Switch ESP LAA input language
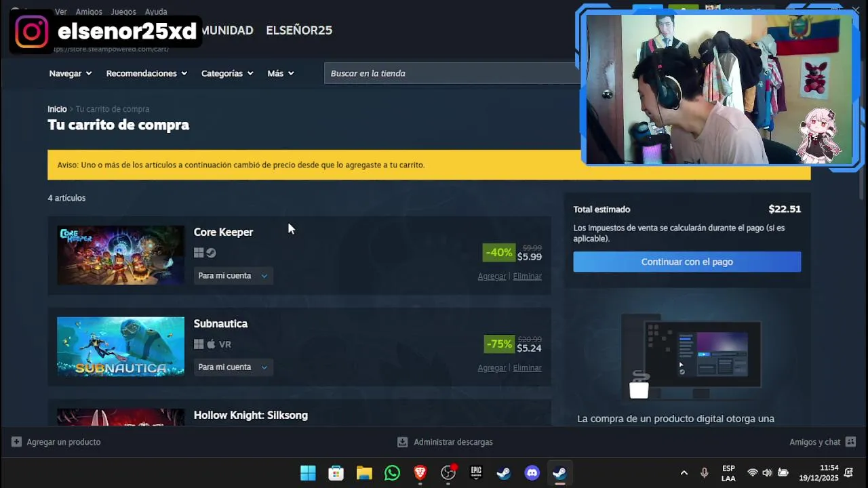The height and width of the screenshot is (488, 868). [728, 473]
